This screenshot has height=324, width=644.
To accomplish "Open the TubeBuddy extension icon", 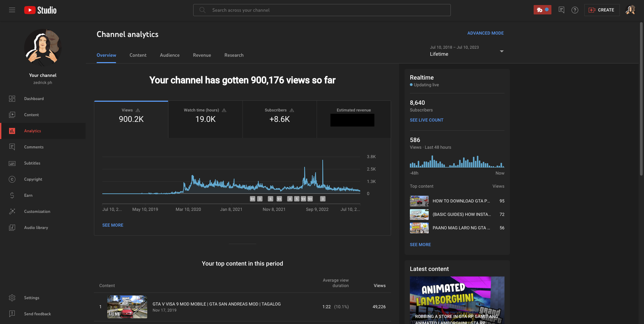I will (542, 10).
